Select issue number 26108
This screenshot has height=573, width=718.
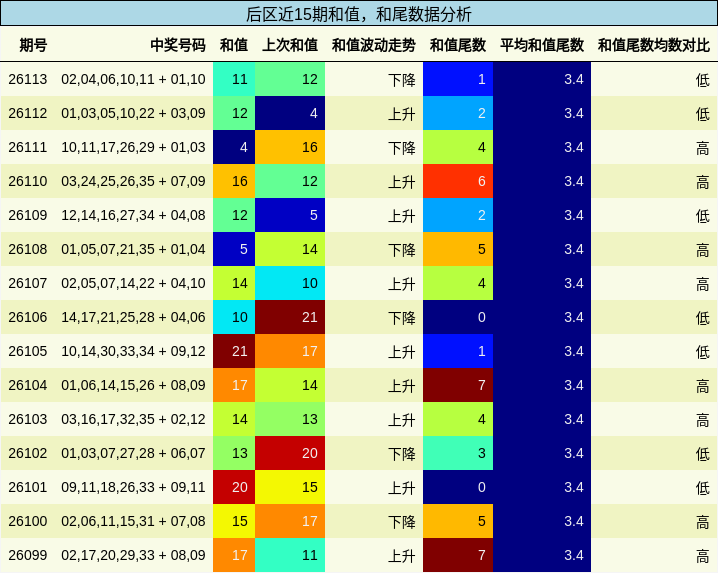27,249
